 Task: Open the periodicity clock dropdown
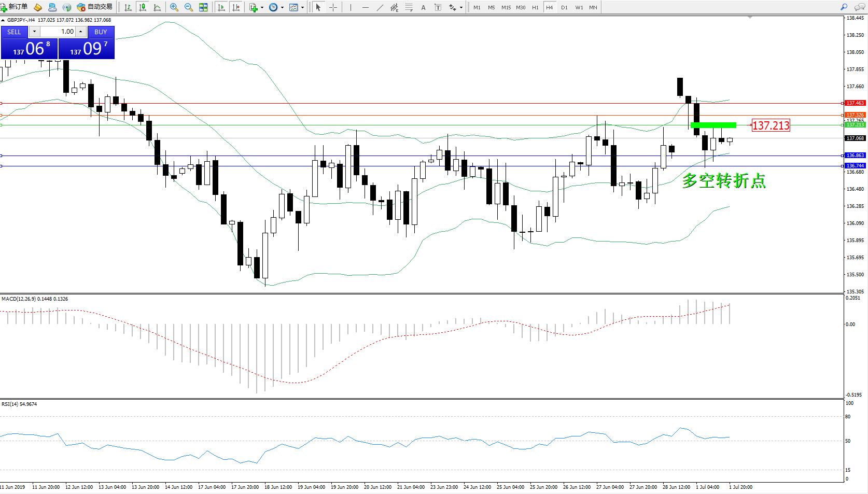pyautogui.click(x=282, y=8)
